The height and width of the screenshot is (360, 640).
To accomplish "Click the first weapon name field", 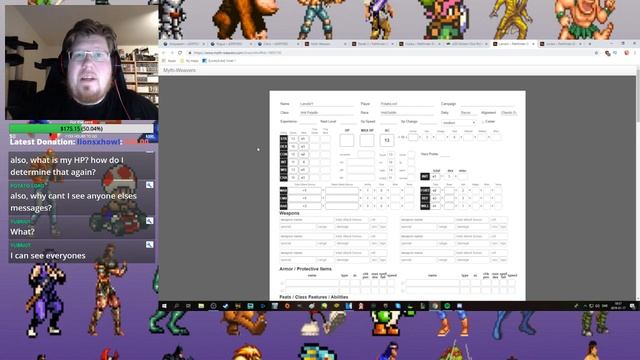I will tap(307, 220).
